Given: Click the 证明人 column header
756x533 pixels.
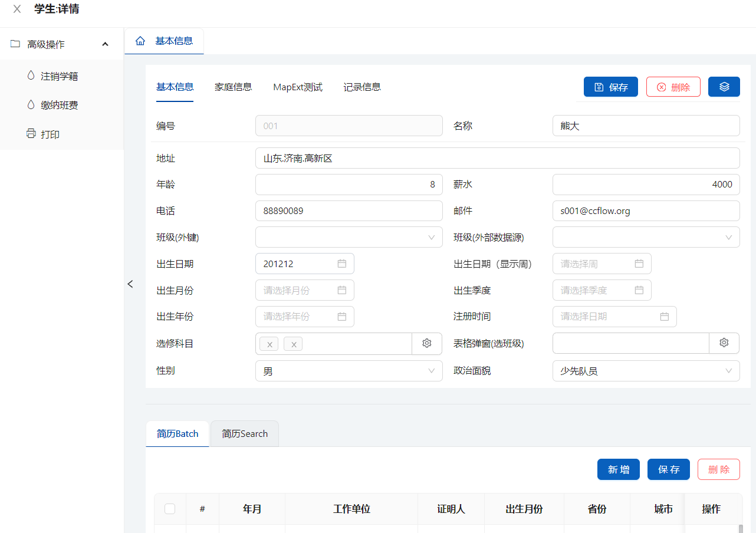Looking at the screenshot, I should (x=451, y=509).
